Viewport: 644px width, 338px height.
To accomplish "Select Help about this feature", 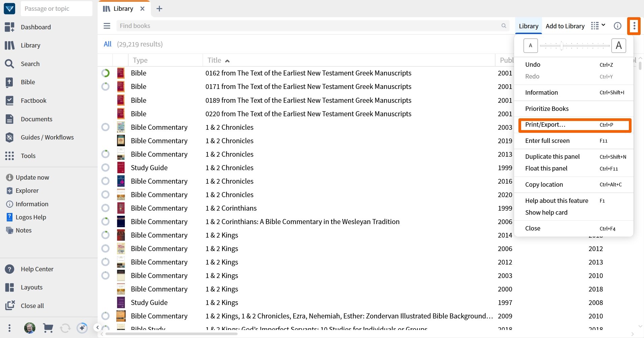I will [x=574, y=201].
